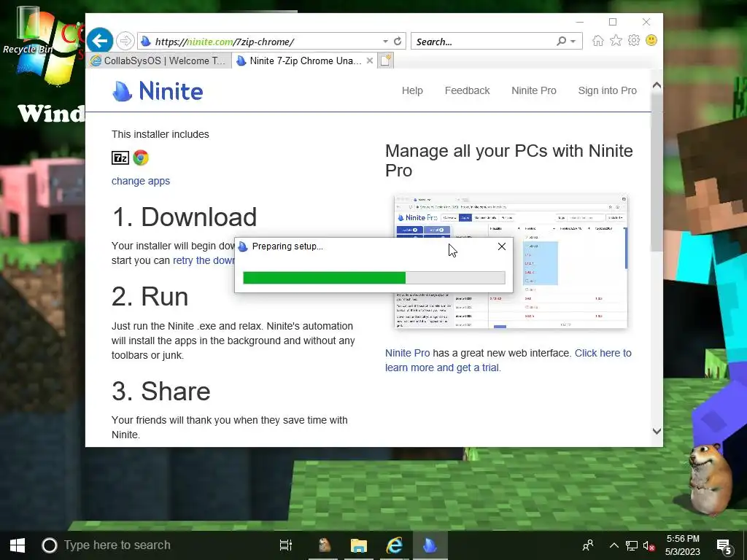Open the hamster app in the taskbar

[325, 545]
